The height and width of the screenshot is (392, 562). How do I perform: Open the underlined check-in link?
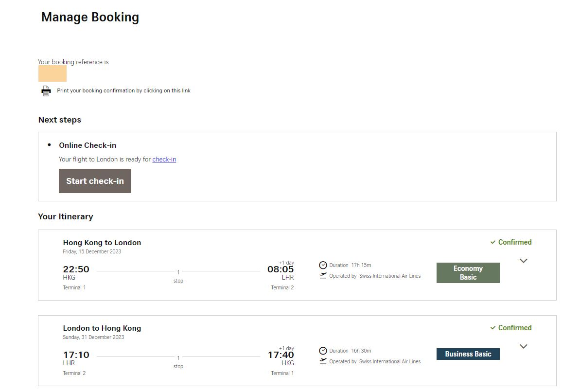tap(164, 159)
